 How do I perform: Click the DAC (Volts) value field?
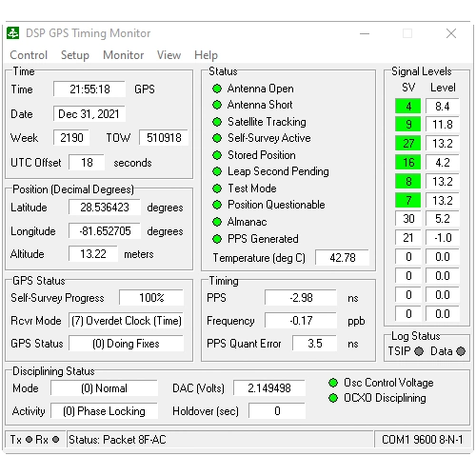click(x=269, y=388)
